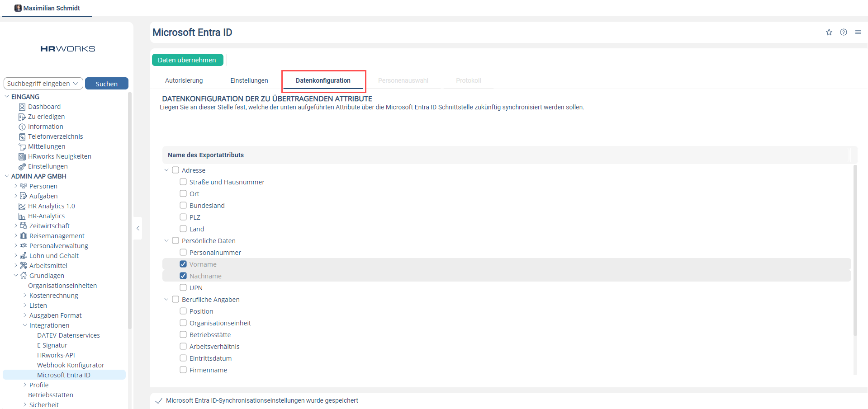Switch to the Autorisierung tab
The width and height of the screenshot is (868, 409).
(184, 80)
